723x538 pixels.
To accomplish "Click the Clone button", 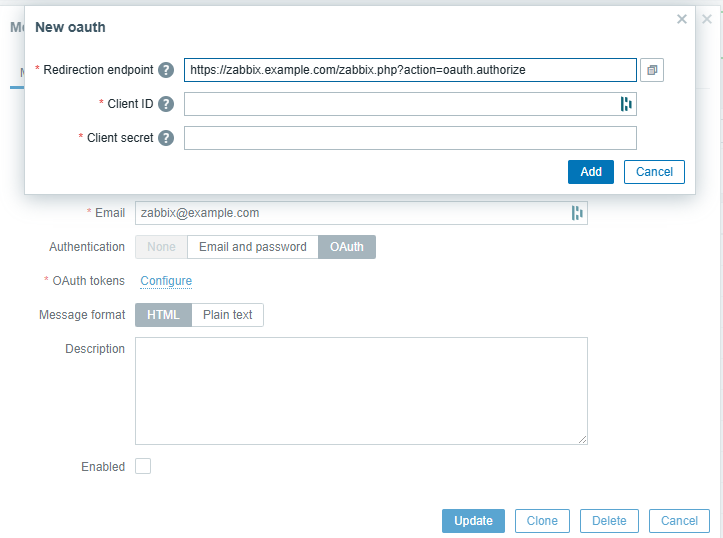I will click(x=542, y=521).
